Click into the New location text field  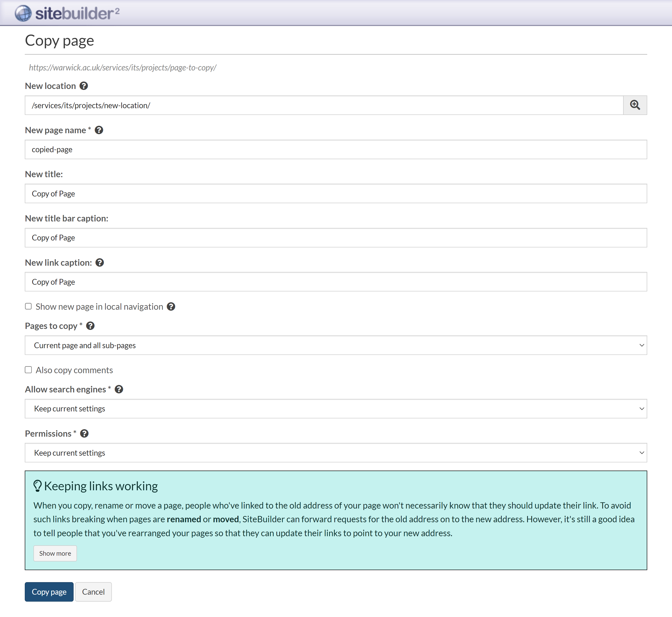pyautogui.click(x=324, y=105)
